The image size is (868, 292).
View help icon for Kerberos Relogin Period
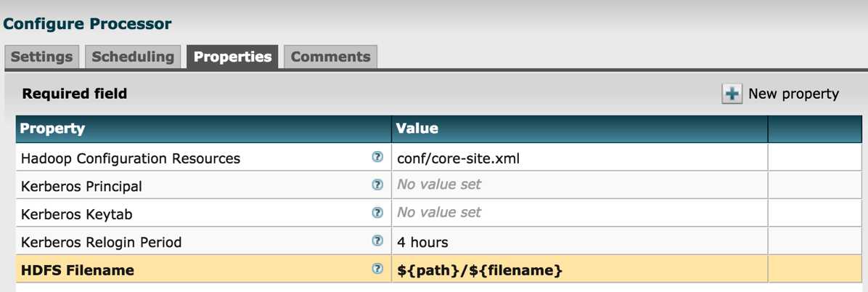377,241
